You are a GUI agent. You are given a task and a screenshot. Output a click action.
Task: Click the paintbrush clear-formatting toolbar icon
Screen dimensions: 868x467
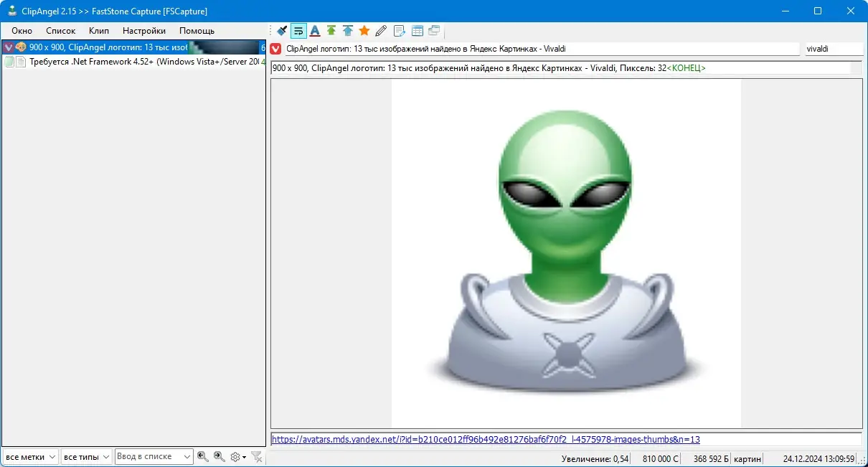(x=282, y=31)
